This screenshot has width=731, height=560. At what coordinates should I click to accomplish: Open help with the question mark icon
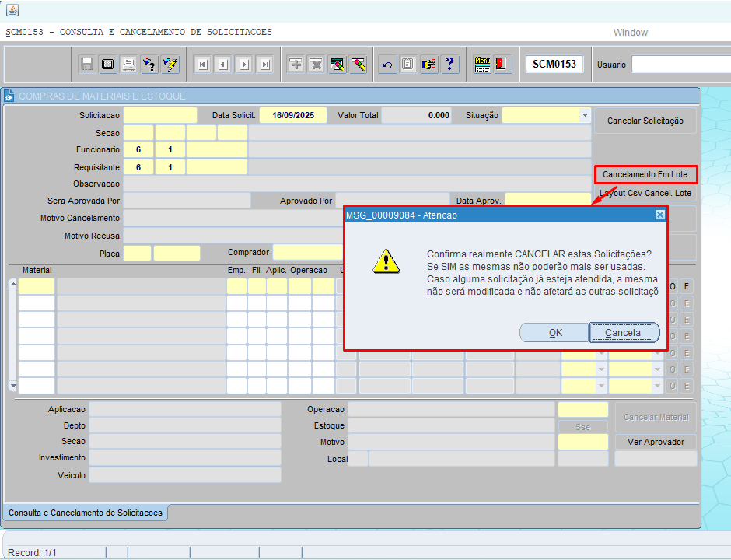449,65
